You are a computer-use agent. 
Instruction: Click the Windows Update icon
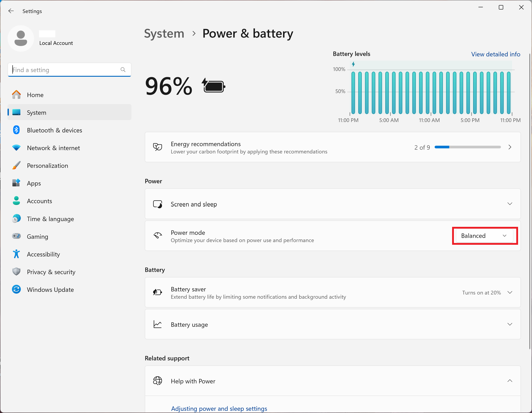pyautogui.click(x=16, y=290)
